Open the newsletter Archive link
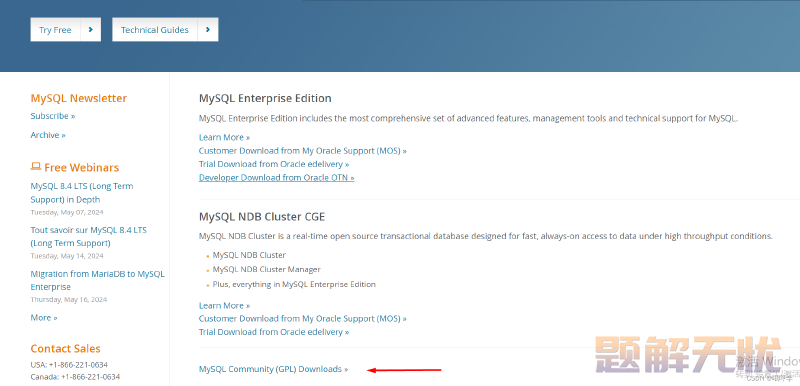The height and width of the screenshot is (386, 800). [48, 135]
